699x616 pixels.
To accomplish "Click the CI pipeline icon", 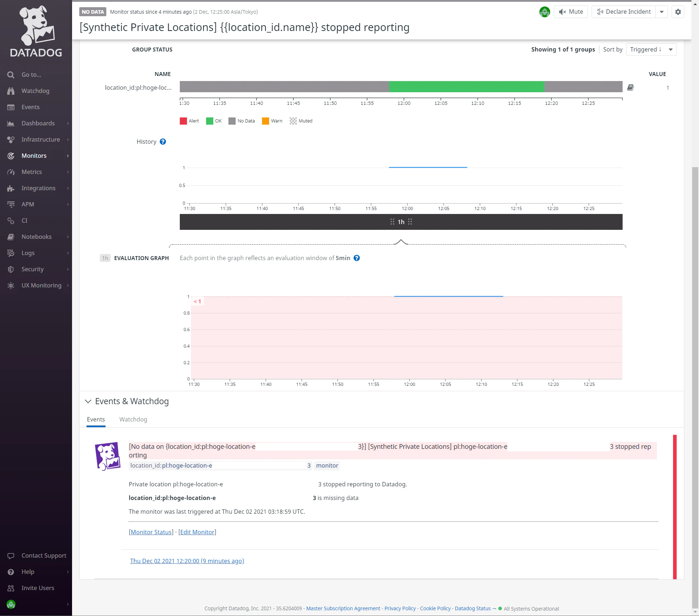I will [x=11, y=221].
